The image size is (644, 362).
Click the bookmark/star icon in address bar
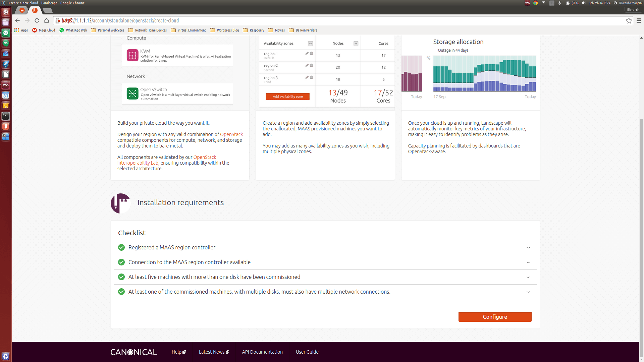(629, 20)
